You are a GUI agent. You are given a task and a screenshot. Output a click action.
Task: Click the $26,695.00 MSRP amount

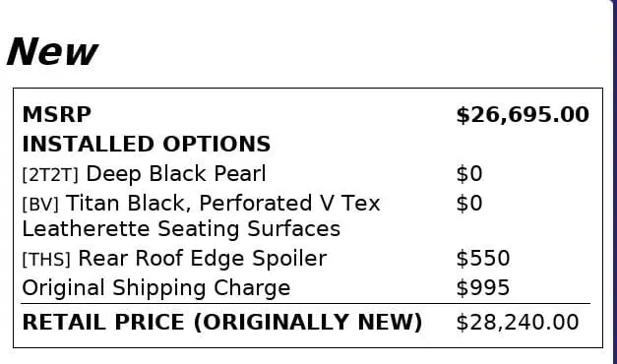(523, 115)
